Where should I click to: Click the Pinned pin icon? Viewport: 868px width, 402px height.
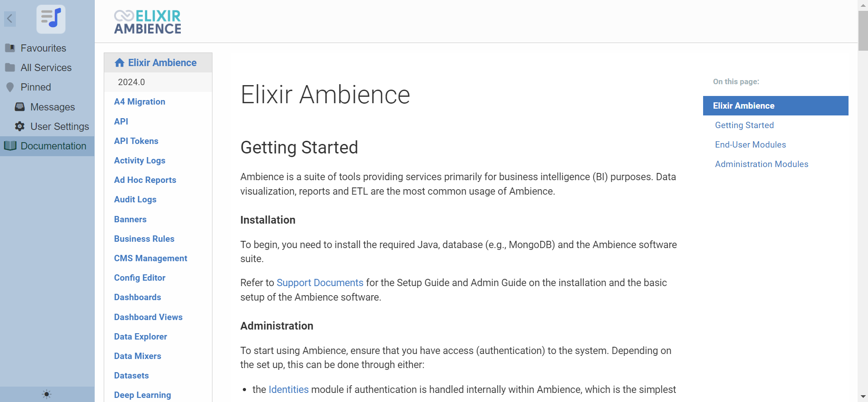[x=10, y=87]
